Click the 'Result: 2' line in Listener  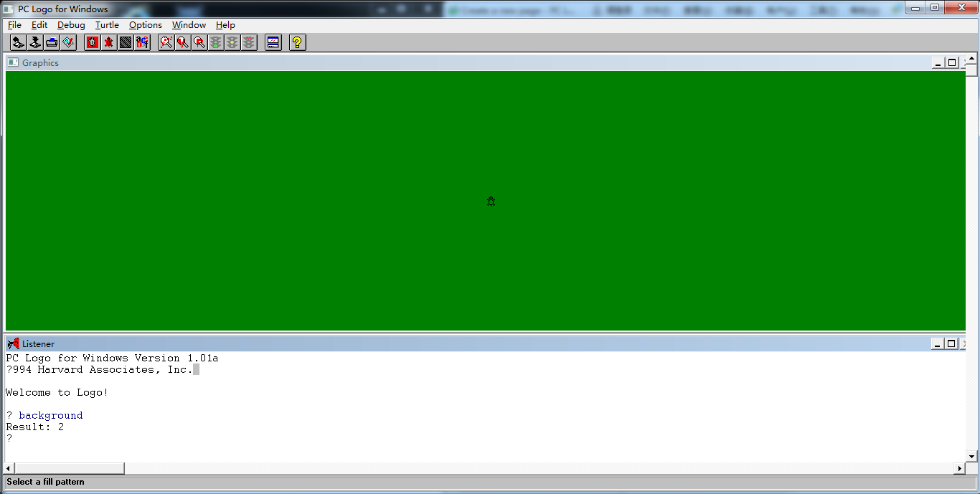tap(35, 427)
